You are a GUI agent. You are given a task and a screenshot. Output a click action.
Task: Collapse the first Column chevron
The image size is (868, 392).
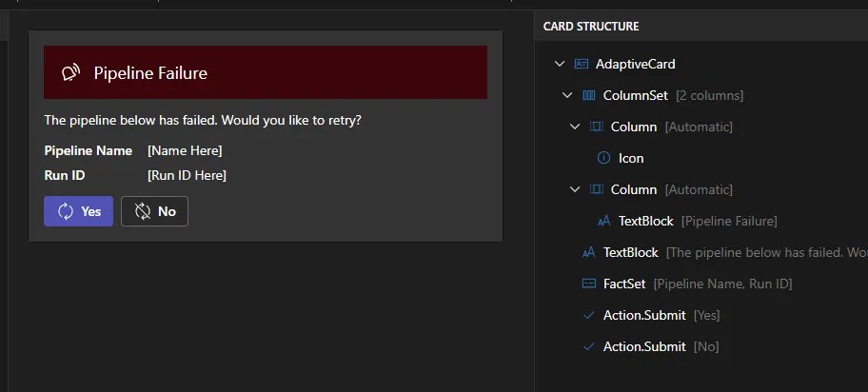point(574,127)
